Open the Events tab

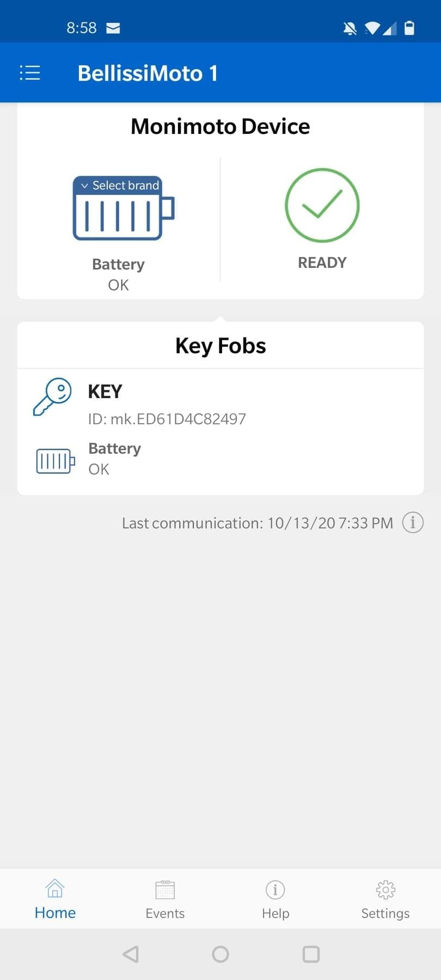(165, 898)
